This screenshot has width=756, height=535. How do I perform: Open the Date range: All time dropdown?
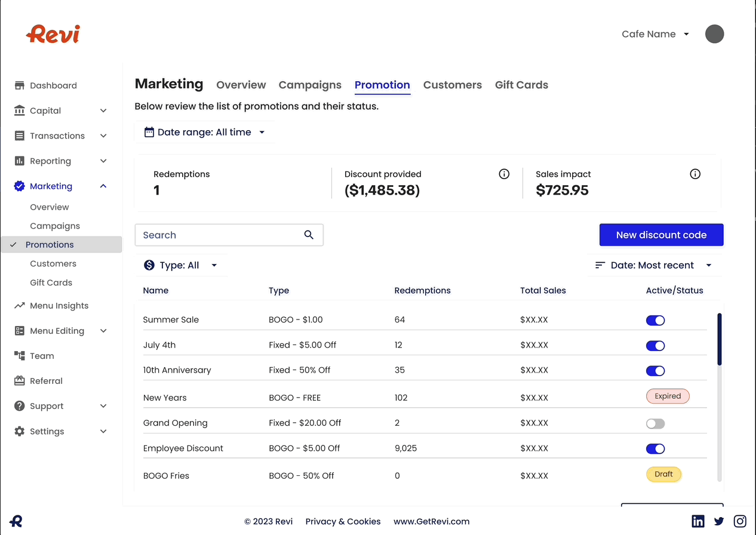205,132
